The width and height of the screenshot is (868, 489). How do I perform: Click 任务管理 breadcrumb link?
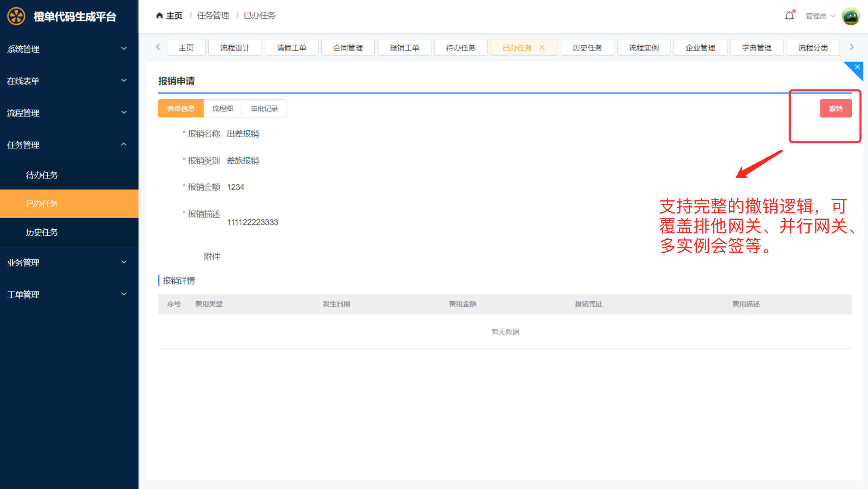pos(213,16)
